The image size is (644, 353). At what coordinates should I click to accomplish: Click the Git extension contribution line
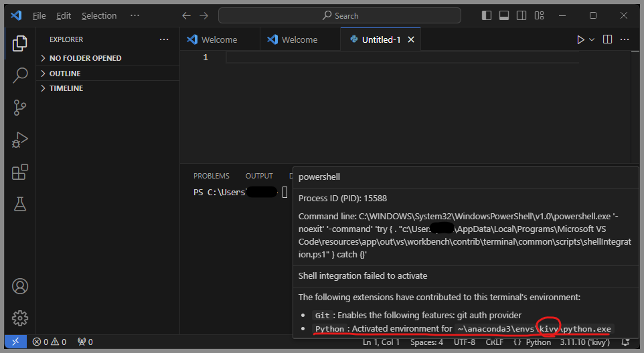(416, 316)
